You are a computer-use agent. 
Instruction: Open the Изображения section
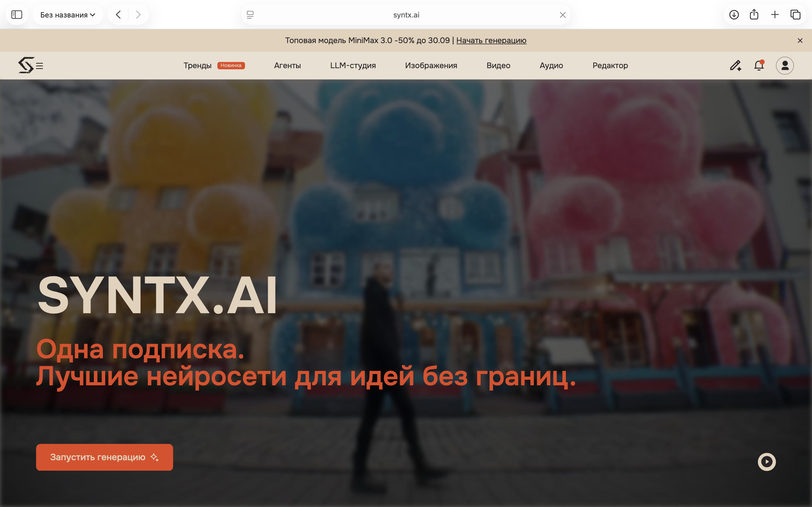[x=431, y=65]
